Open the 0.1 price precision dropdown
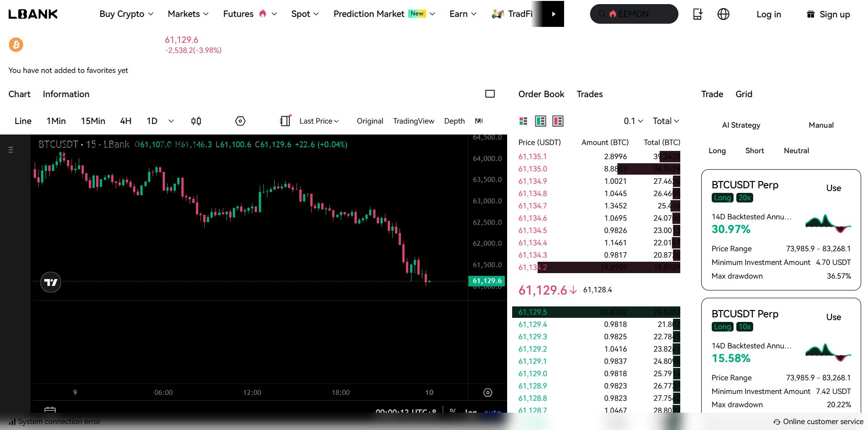Image resolution: width=868 pixels, height=430 pixels. (633, 121)
